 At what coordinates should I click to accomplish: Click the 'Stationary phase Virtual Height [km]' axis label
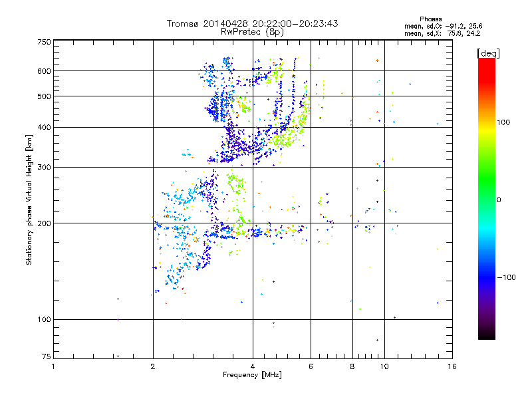pos(29,199)
